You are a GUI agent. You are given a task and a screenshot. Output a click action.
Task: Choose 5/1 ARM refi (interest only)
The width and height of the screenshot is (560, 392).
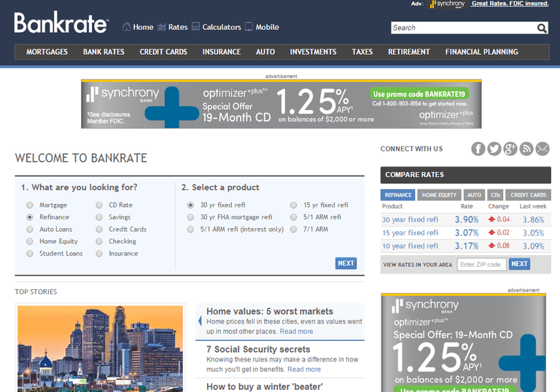click(x=190, y=230)
